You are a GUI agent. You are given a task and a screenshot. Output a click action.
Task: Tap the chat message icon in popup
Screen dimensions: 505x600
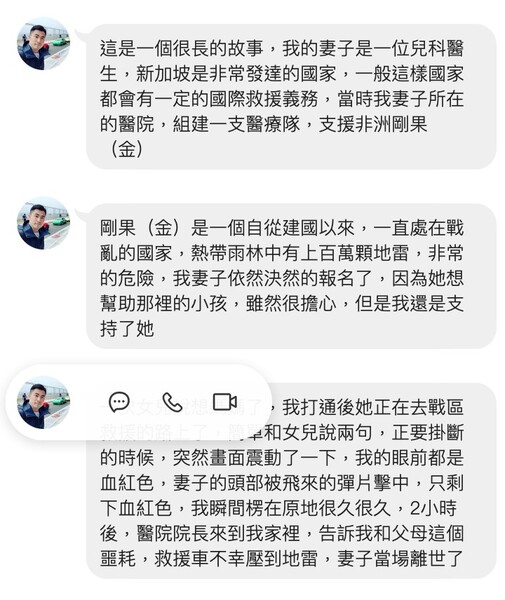(119, 402)
